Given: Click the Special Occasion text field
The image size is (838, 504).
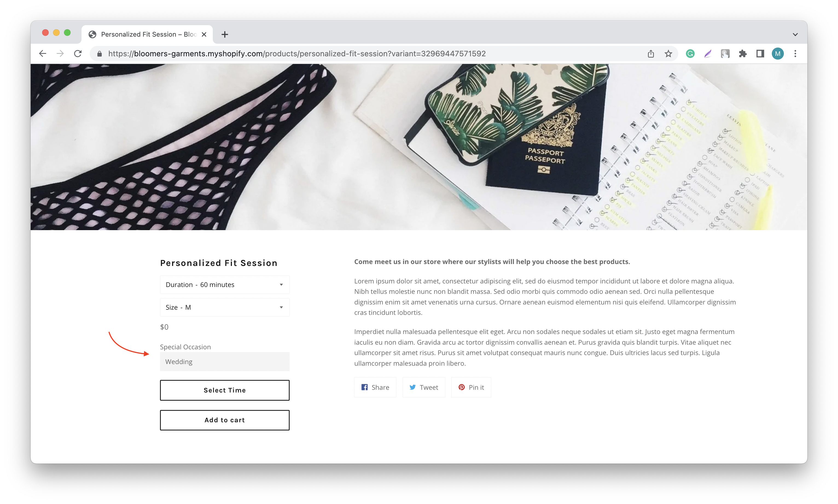Looking at the screenshot, I should coord(225,362).
